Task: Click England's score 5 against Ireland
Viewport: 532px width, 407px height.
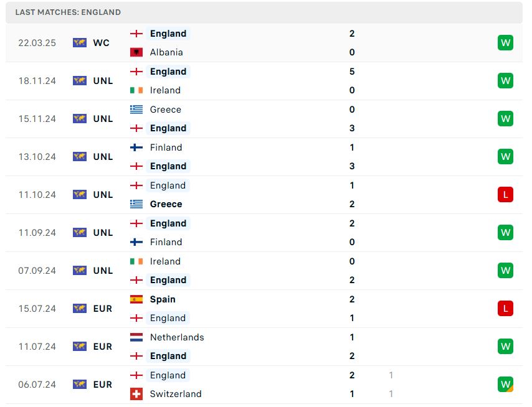Action: point(352,72)
